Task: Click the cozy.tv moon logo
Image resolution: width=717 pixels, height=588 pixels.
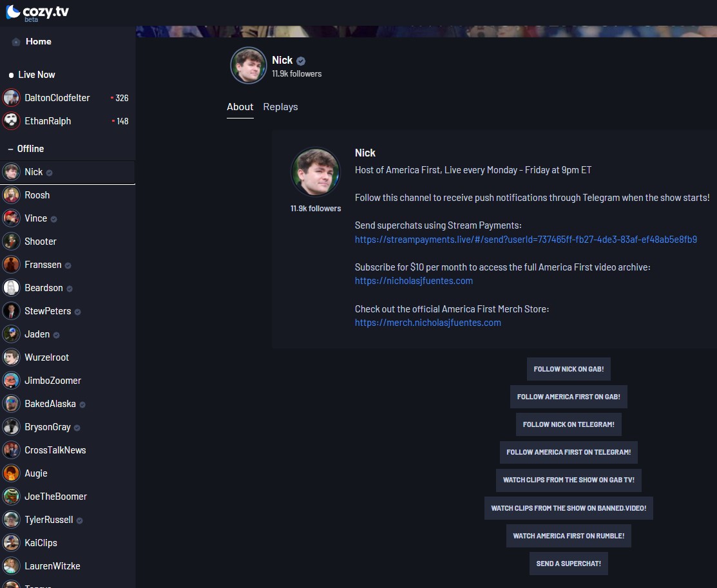Action: [x=13, y=12]
